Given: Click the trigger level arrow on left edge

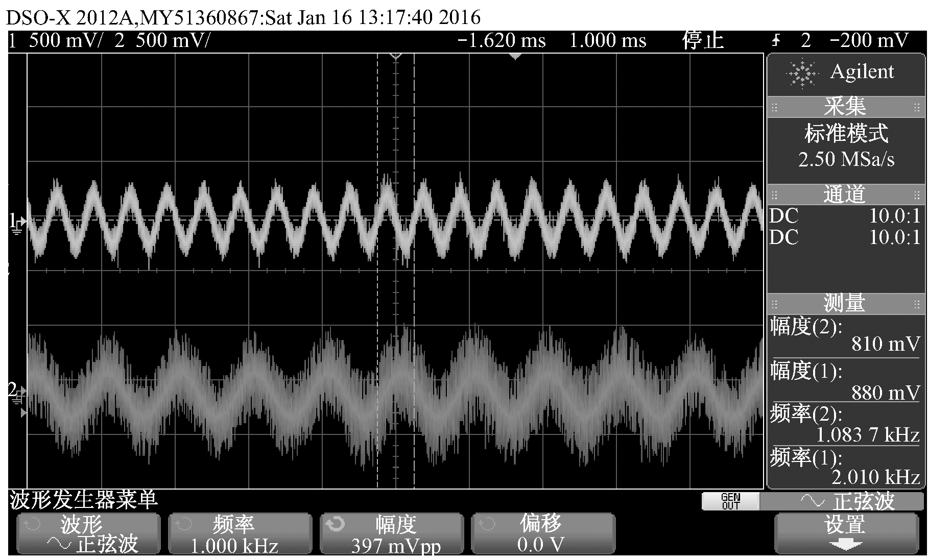Looking at the screenshot, I should coord(23,412).
